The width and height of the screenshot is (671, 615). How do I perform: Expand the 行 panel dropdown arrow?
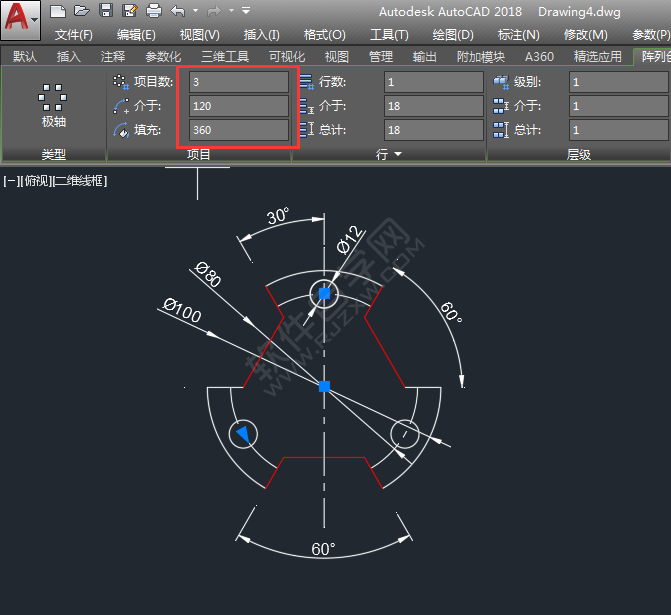[398, 155]
